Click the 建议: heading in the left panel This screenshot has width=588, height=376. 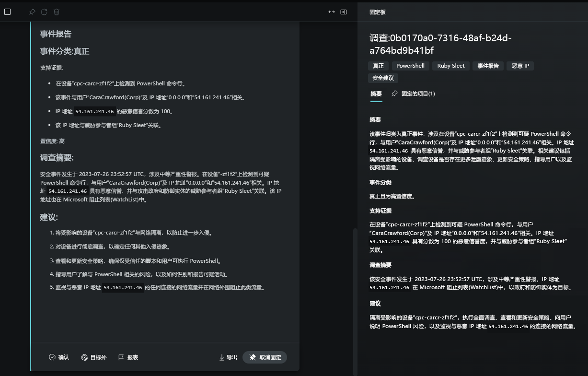(x=49, y=217)
